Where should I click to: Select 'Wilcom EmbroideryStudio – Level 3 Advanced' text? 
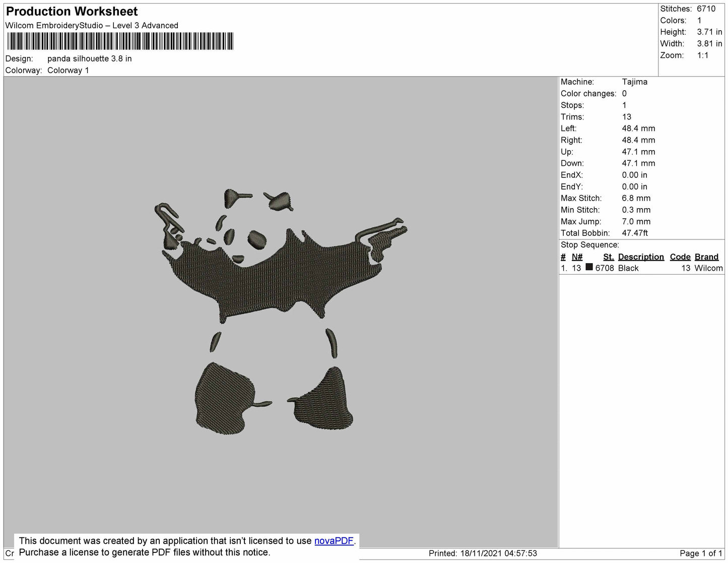point(92,26)
